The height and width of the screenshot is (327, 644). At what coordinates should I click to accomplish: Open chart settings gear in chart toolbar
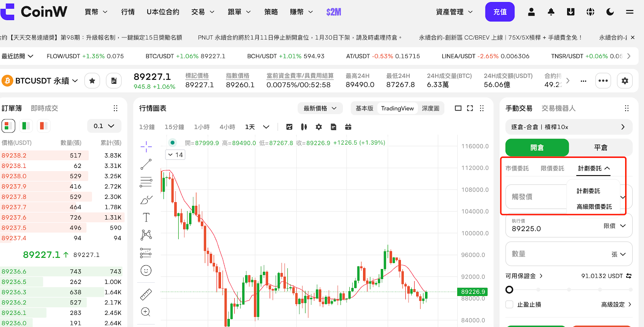point(319,127)
